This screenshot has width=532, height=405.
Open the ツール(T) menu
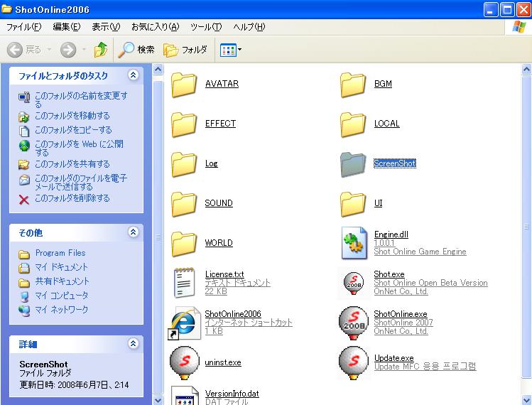click(x=206, y=27)
